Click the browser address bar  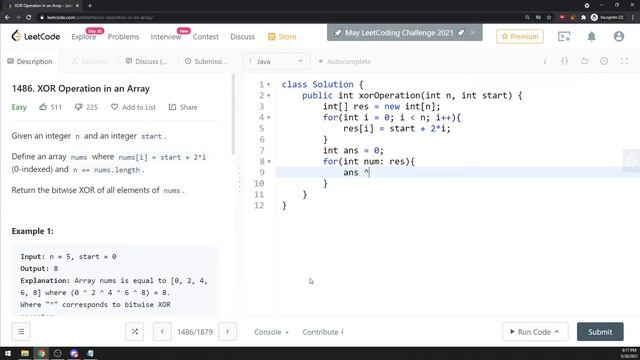tap(278, 18)
